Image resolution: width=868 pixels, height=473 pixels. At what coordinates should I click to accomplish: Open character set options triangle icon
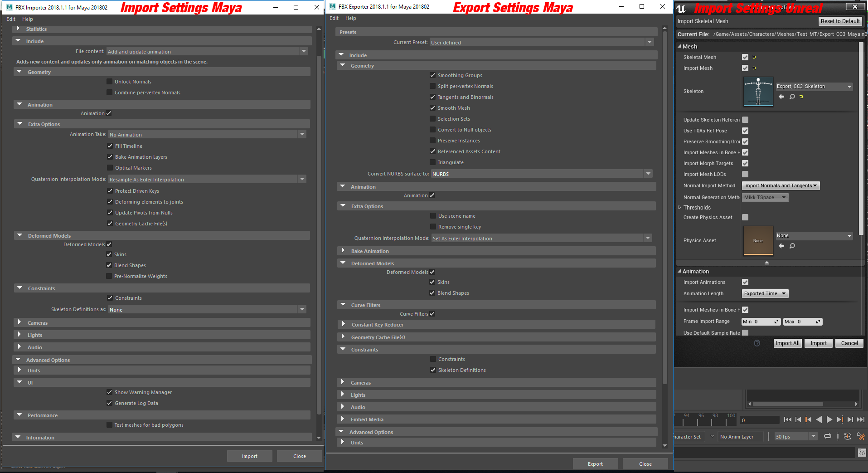[712, 436]
